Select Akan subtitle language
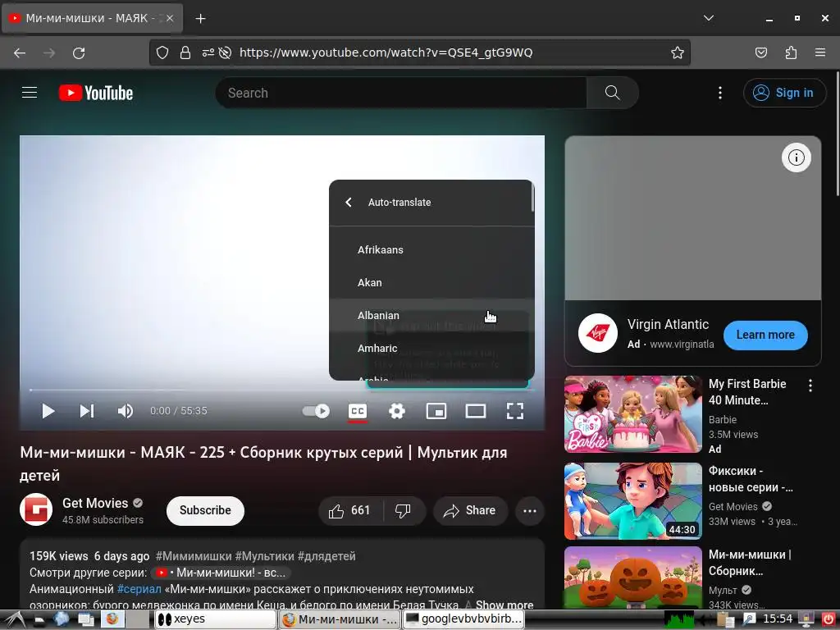 click(x=431, y=282)
